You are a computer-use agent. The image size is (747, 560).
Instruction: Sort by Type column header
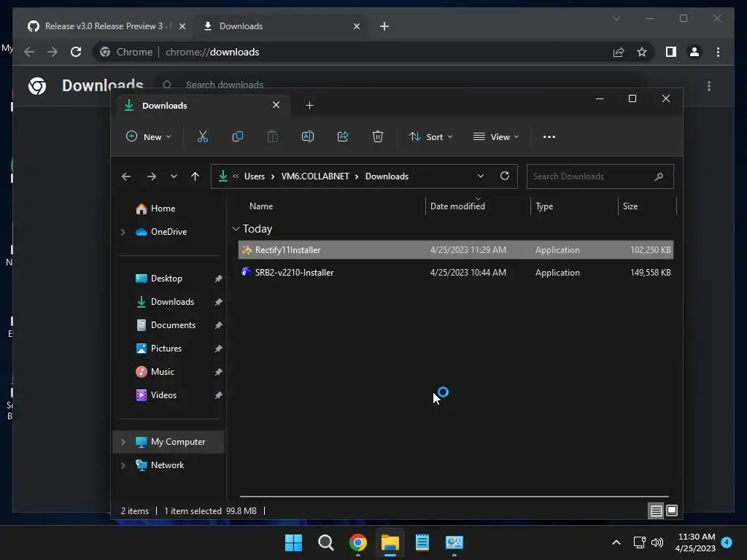click(544, 206)
